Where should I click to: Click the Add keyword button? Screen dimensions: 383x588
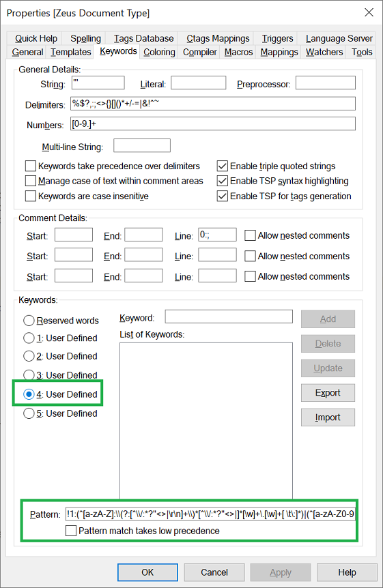click(x=328, y=319)
